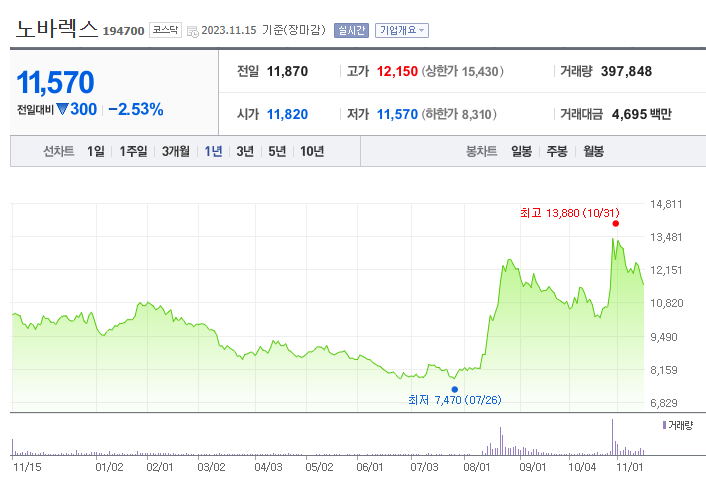Click the 전일 value 11,870
This screenshot has height=496, width=706.
(x=287, y=71)
